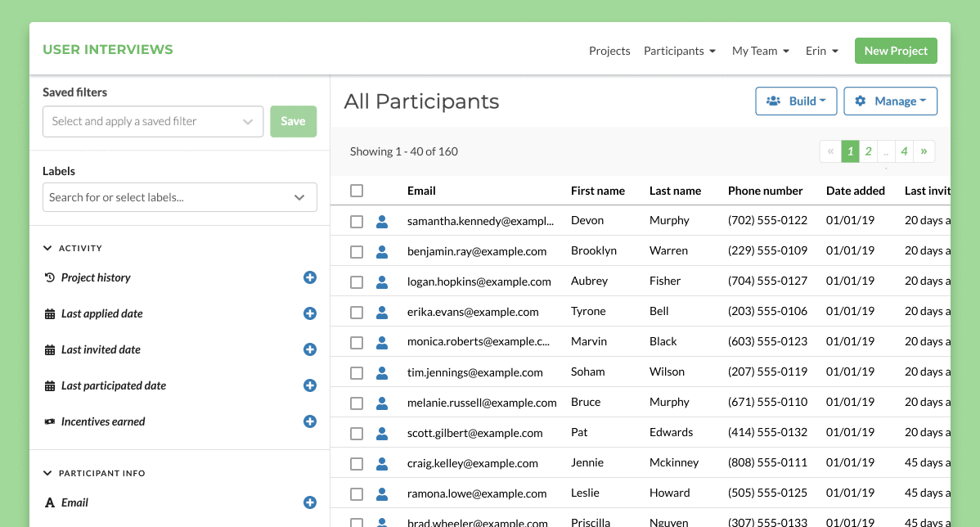This screenshot has width=980, height=527.
Task: Open the labels search dropdown
Action: pyautogui.click(x=179, y=197)
